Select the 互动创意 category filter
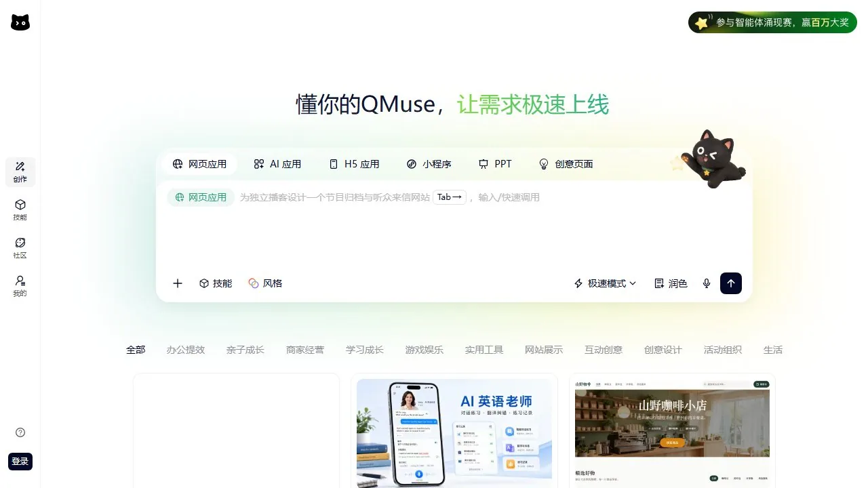Viewport: 868px width, 488px height. tap(604, 350)
